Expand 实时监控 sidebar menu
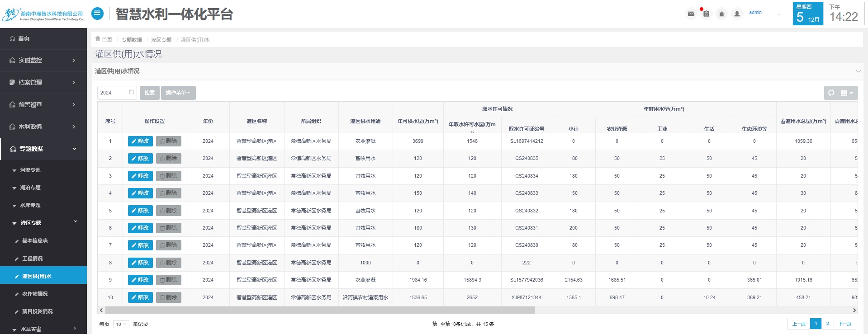 coord(43,60)
